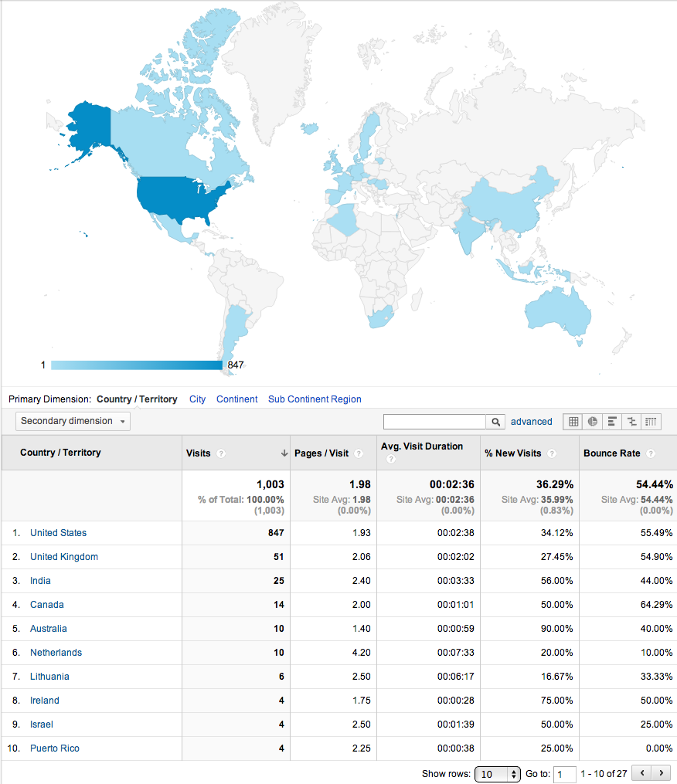Open Israel country link
This screenshot has width=677, height=784.
coord(42,725)
